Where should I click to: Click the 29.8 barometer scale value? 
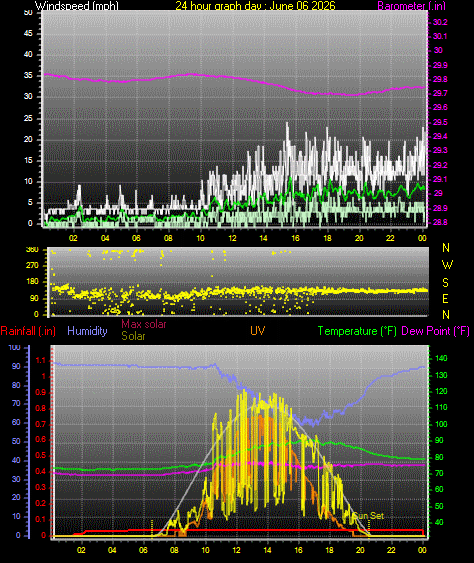click(440, 79)
